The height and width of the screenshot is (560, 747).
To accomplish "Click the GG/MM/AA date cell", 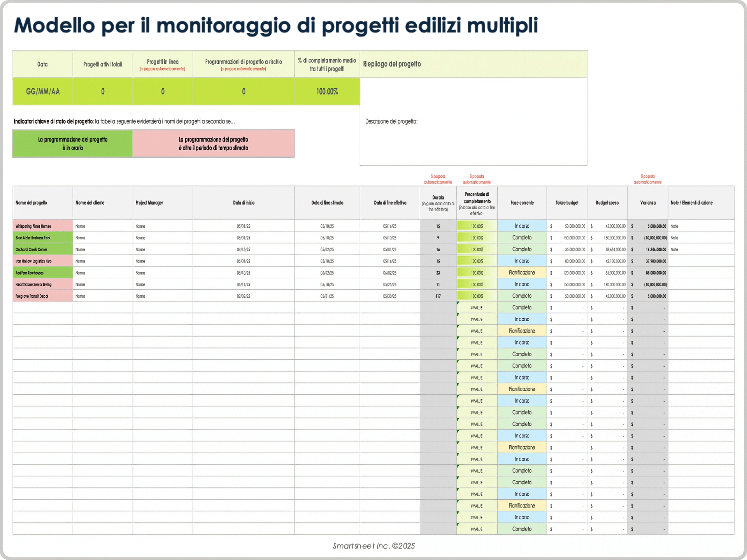I will 43,92.
